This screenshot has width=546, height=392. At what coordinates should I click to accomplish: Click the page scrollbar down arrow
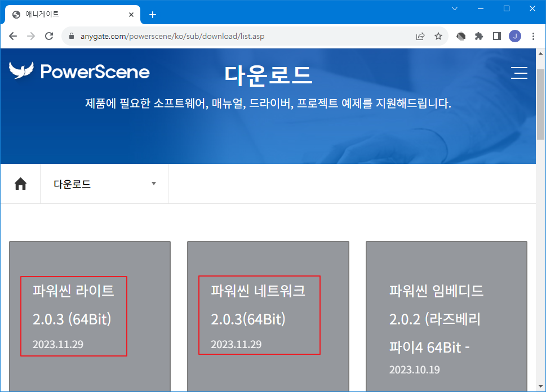point(540,386)
